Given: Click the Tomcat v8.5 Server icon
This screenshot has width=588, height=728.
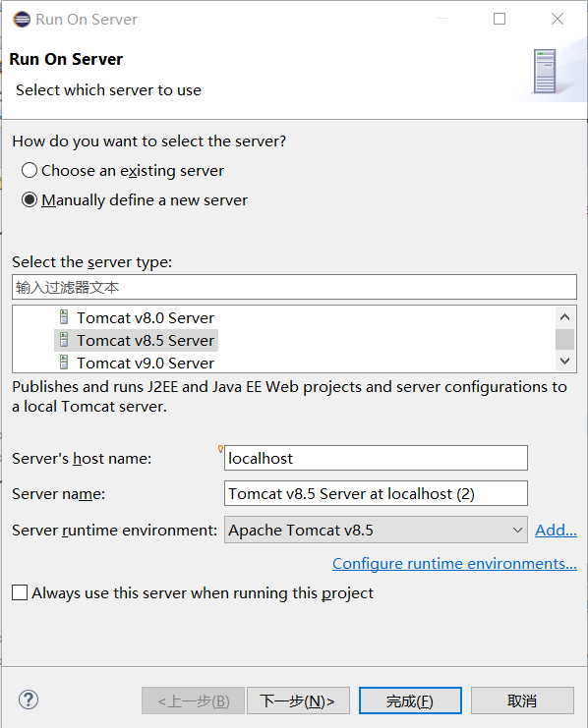Looking at the screenshot, I should pos(64,340).
